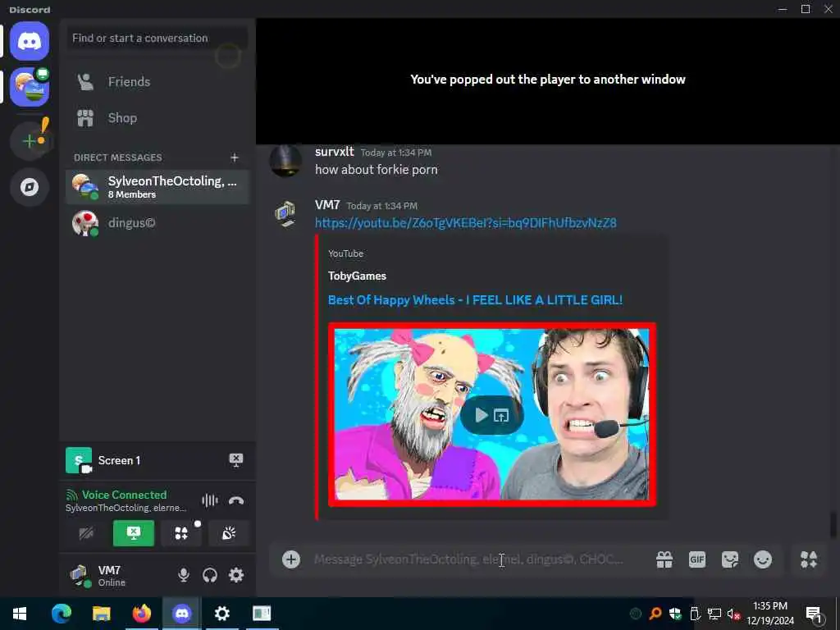Screen dimensions: 840x630
Task: Click the survxlt avatar
Action: [285, 160]
